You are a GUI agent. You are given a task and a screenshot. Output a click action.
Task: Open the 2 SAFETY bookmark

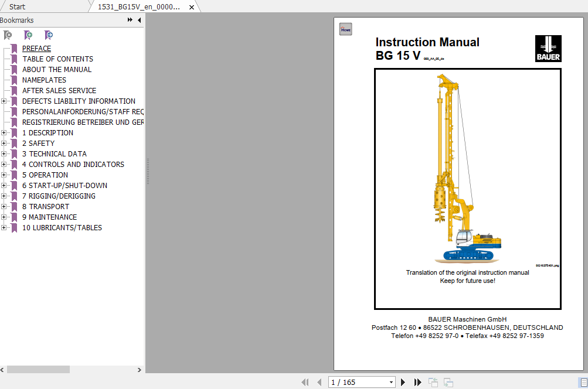[38, 143]
